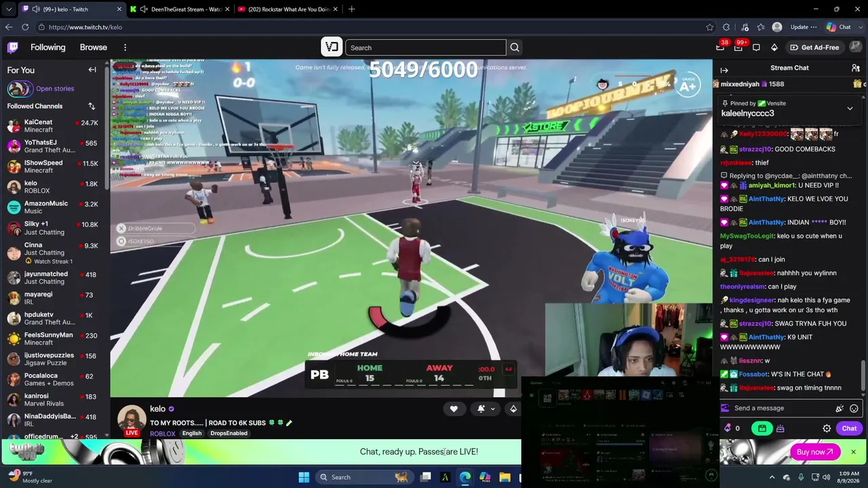868x488 pixels.
Task: Click the Get Bits diamond icon in the top bar
Action: coord(774,47)
